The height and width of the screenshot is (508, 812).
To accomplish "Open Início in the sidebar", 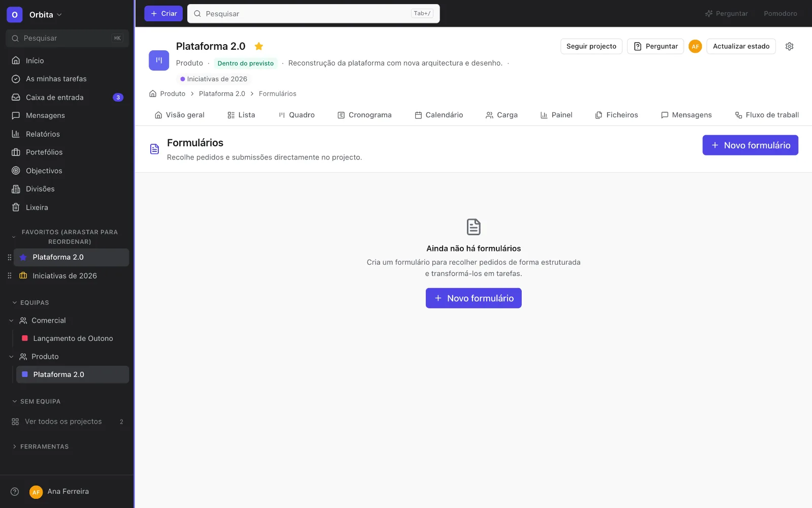I will 67,60.
